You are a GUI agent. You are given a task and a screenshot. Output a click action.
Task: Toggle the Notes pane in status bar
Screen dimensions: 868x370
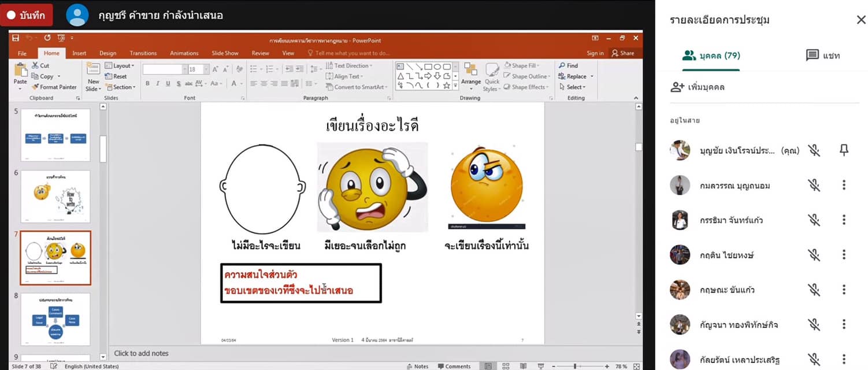click(x=417, y=366)
